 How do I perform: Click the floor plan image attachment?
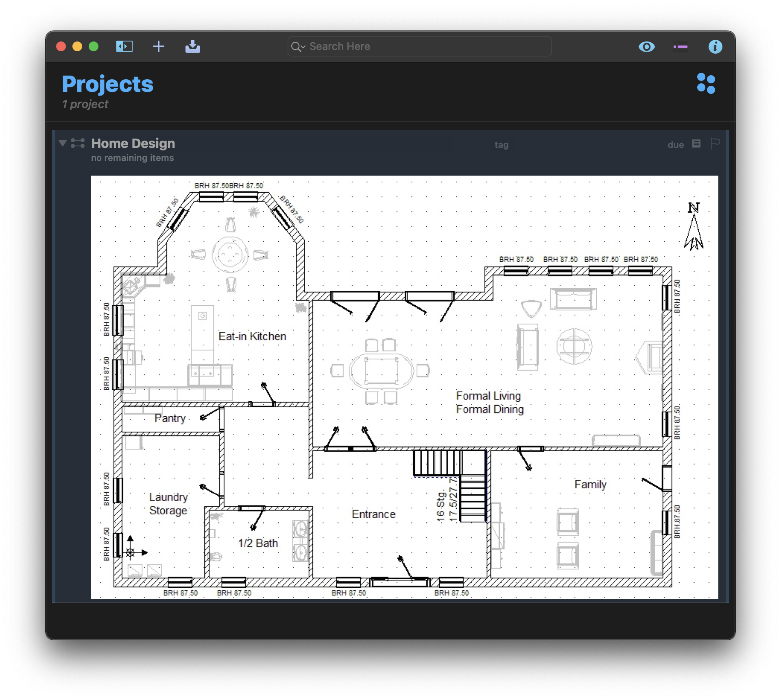tap(404, 387)
